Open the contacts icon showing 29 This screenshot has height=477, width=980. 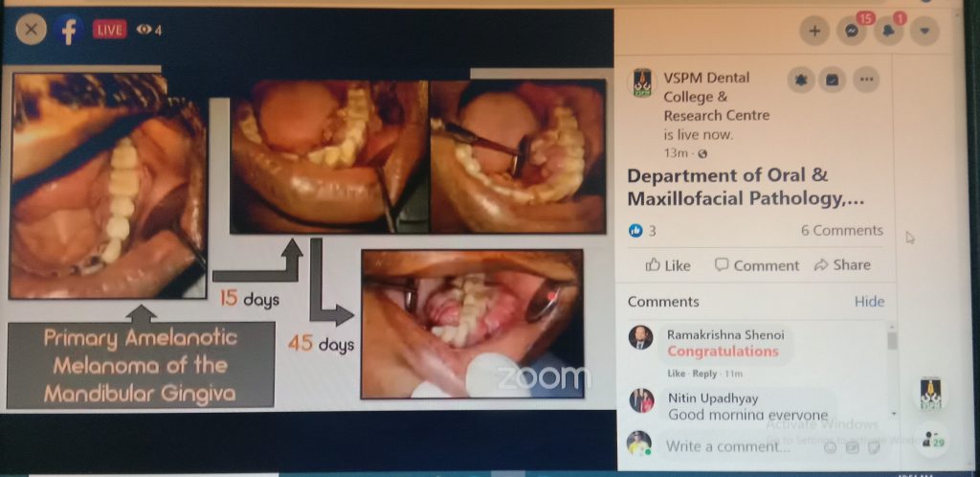pos(932,440)
